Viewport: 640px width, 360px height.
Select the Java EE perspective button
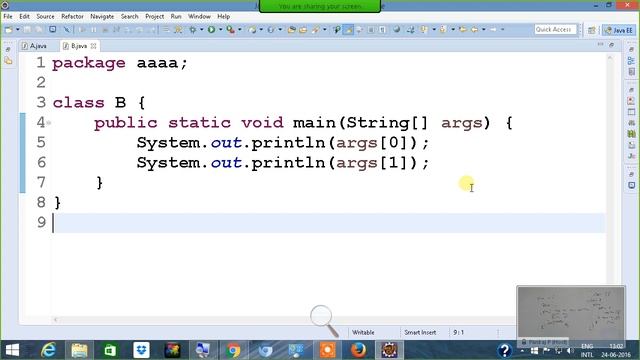point(619,30)
